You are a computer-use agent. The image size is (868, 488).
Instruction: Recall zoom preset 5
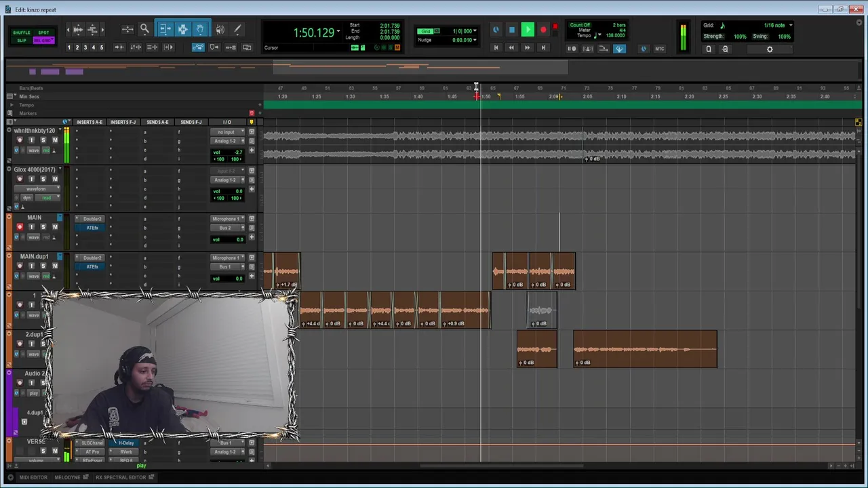tap(102, 47)
